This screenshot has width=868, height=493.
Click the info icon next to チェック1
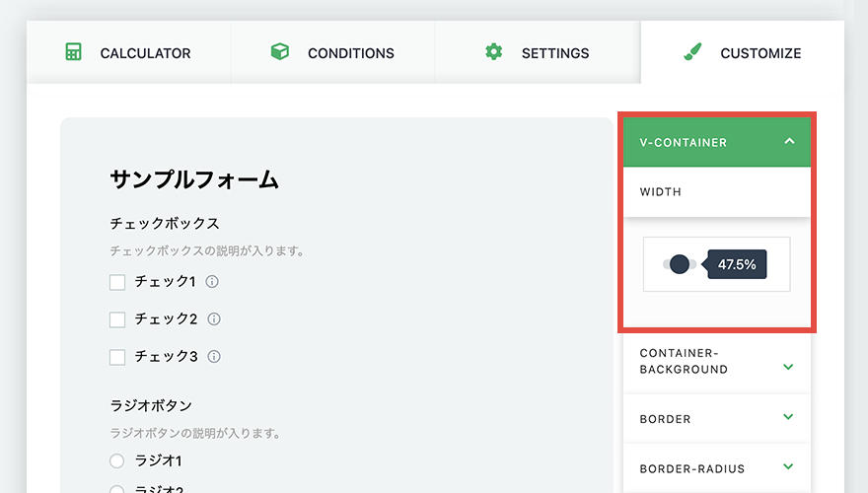coord(212,282)
